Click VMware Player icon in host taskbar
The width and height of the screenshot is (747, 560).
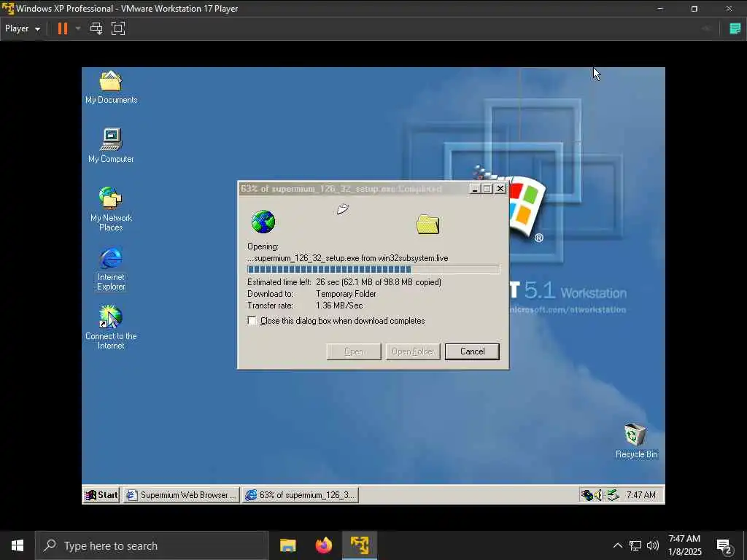tap(360, 545)
